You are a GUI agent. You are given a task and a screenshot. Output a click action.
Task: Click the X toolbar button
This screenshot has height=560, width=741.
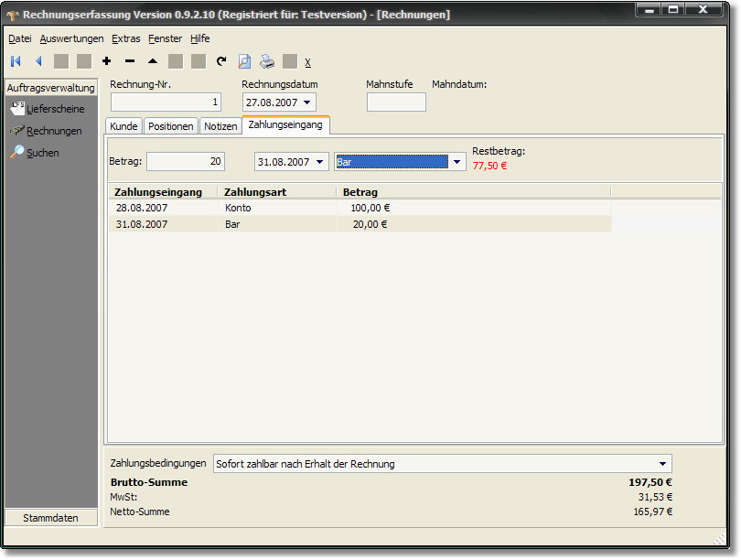307,62
